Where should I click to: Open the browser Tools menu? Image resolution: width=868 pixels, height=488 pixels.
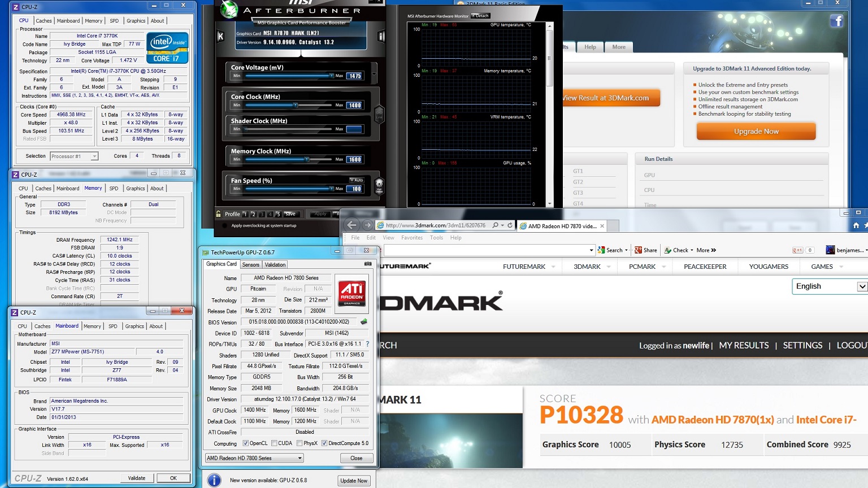point(436,238)
